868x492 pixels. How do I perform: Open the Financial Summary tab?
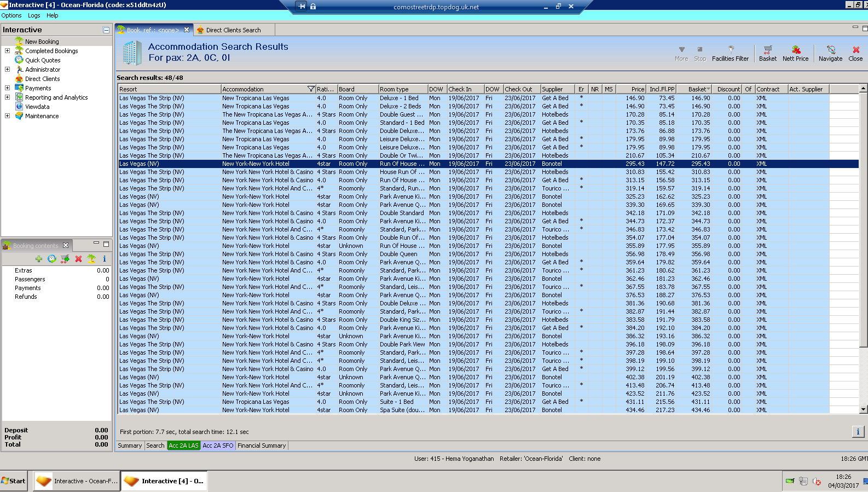[262, 445]
